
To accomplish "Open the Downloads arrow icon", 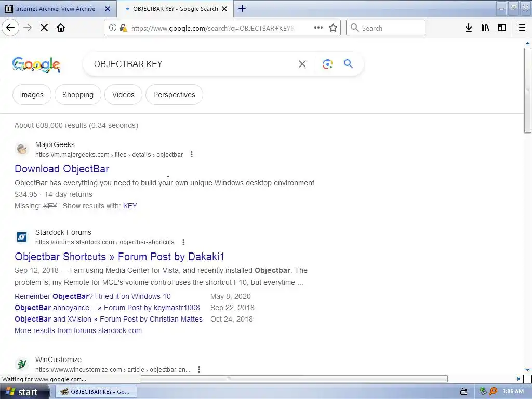I will pos(469,28).
